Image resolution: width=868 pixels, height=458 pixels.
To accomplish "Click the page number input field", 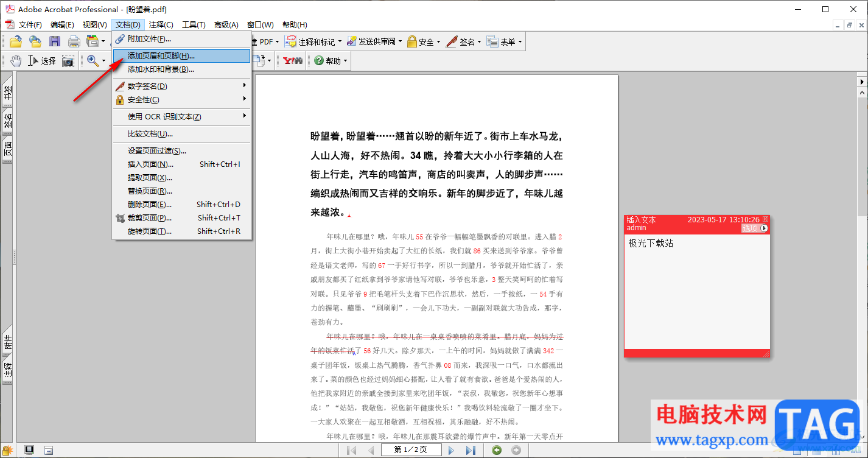I will (411, 450).
